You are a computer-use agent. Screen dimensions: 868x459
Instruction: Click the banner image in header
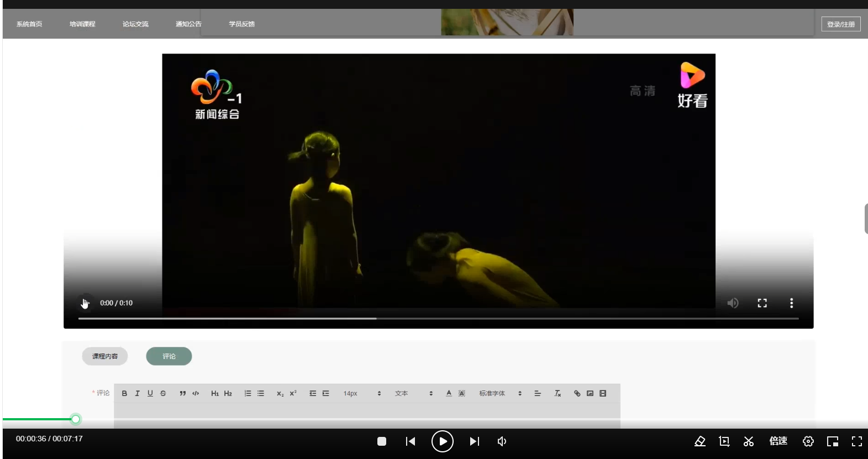tap(507, 22)
